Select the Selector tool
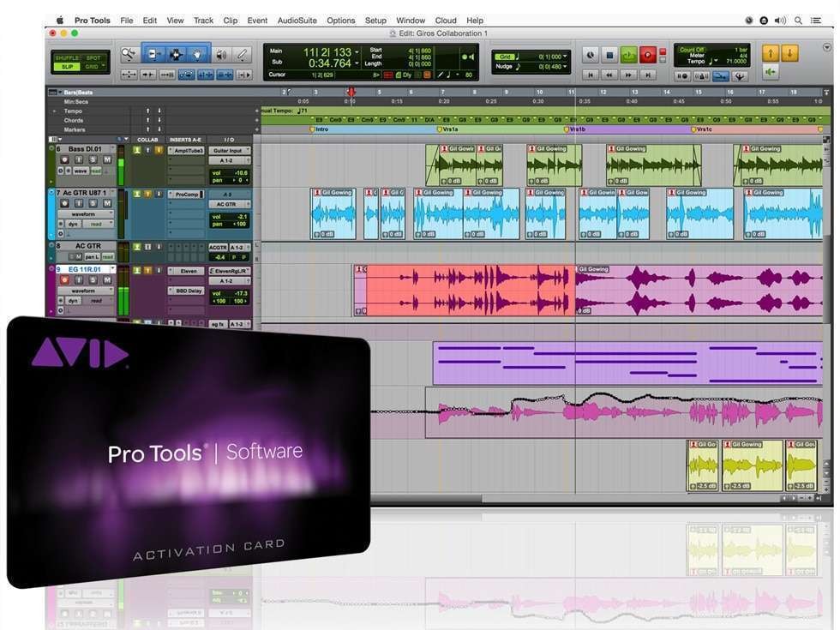The image size is (840, 630). coord(175,54)
